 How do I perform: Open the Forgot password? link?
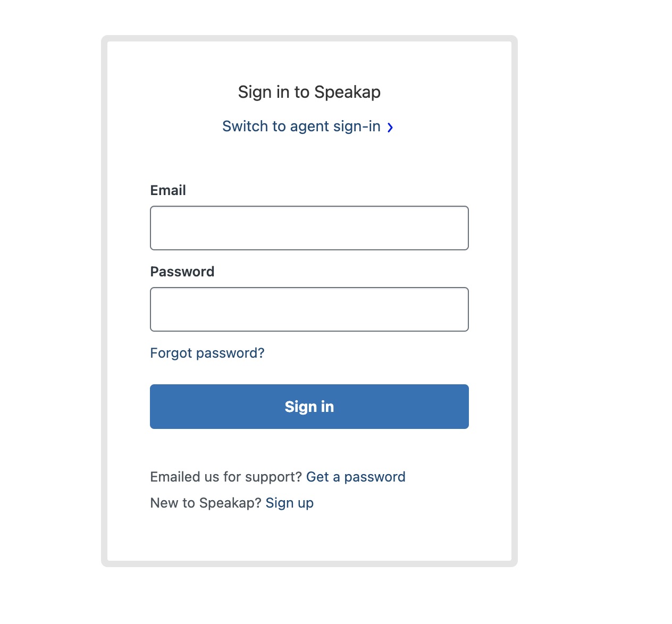[207, 353]
